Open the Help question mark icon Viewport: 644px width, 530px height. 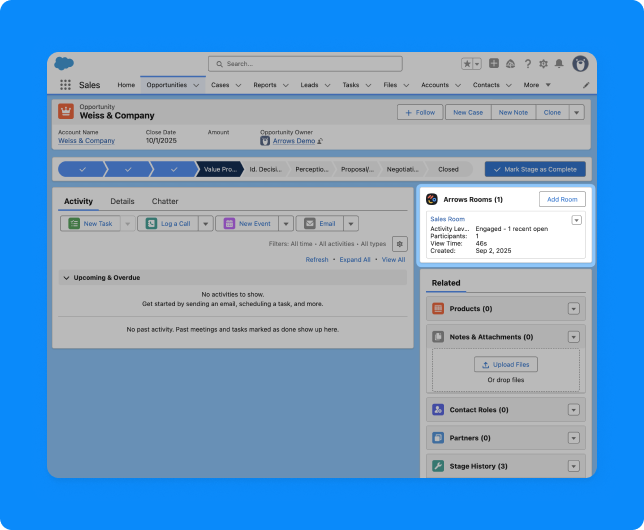pos(528,64)
